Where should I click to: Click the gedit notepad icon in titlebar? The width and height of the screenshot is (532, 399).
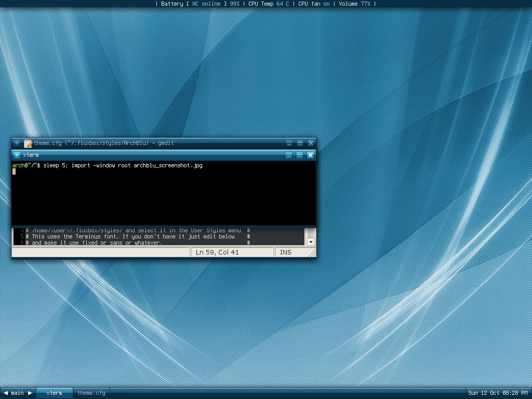(x=28, y=143)
